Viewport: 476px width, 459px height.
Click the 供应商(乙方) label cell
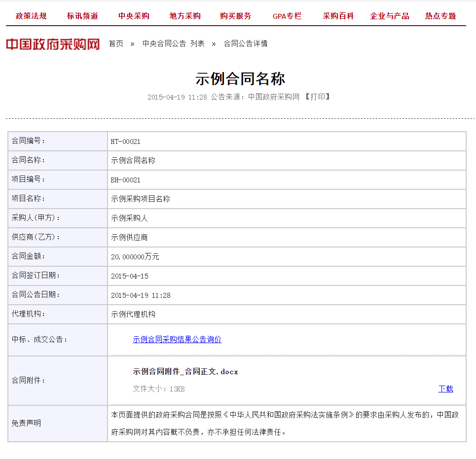click(58, 237)
